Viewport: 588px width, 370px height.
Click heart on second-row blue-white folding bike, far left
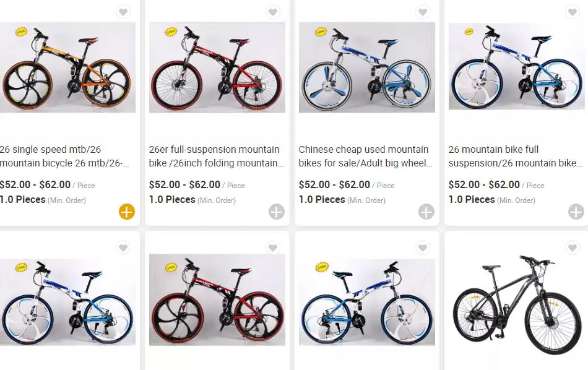click(x=123, y=248)
